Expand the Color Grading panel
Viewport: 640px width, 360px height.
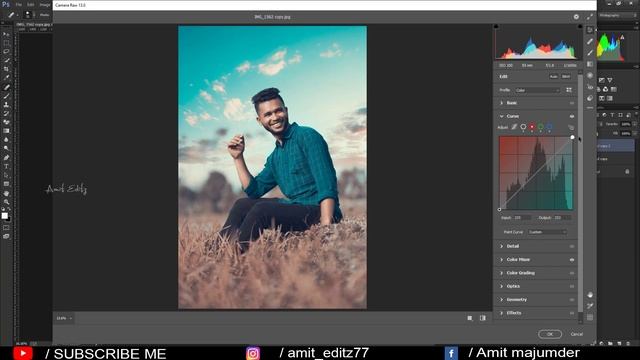pyautogui.click(x=501, y=273)
